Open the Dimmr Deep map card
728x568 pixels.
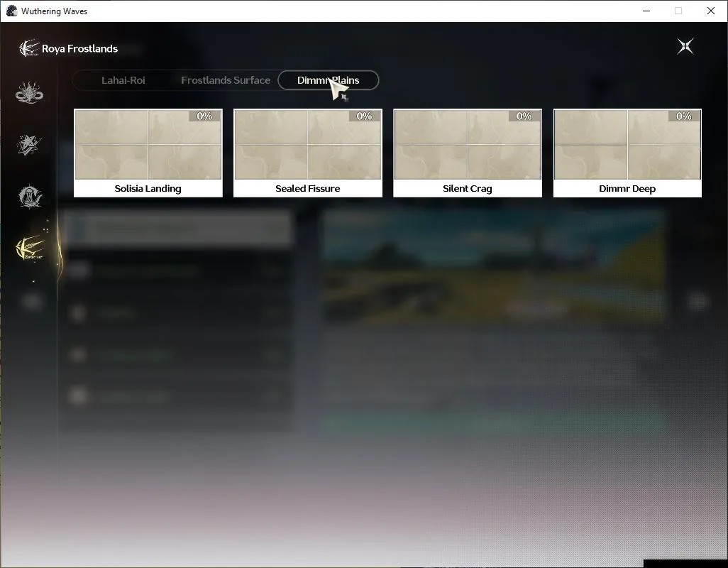click(x=627, y=153)
